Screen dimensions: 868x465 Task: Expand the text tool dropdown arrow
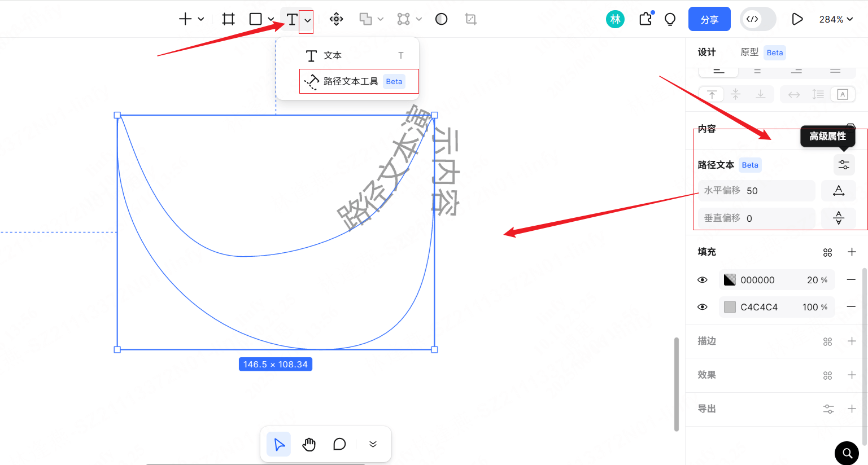point(307,20)
